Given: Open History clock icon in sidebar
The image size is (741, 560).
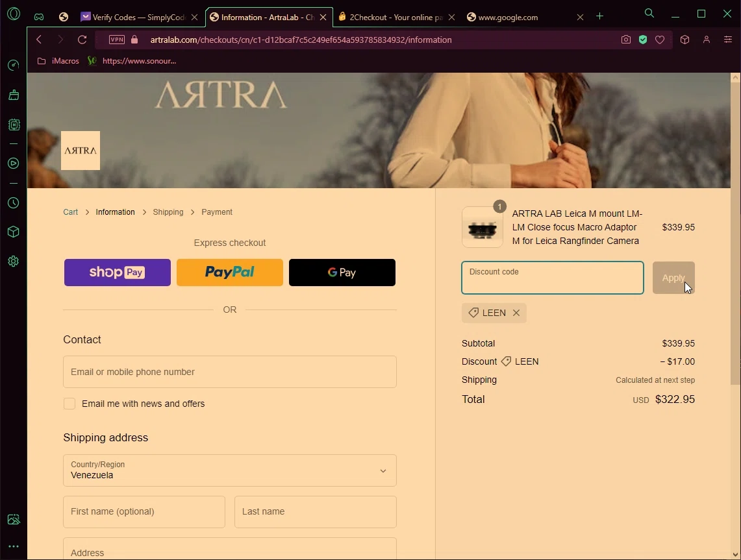Looking at the screenshot, I should [x=14, y=203].
